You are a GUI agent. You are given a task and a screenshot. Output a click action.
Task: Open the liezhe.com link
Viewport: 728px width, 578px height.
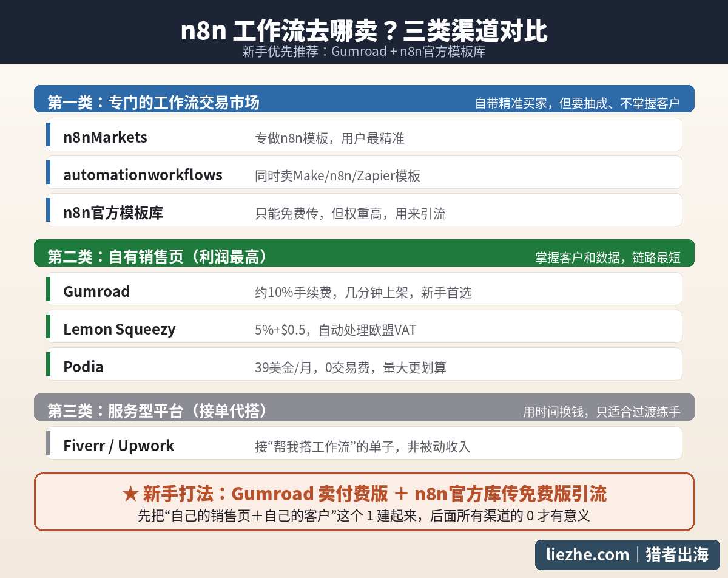pos(587,554)
